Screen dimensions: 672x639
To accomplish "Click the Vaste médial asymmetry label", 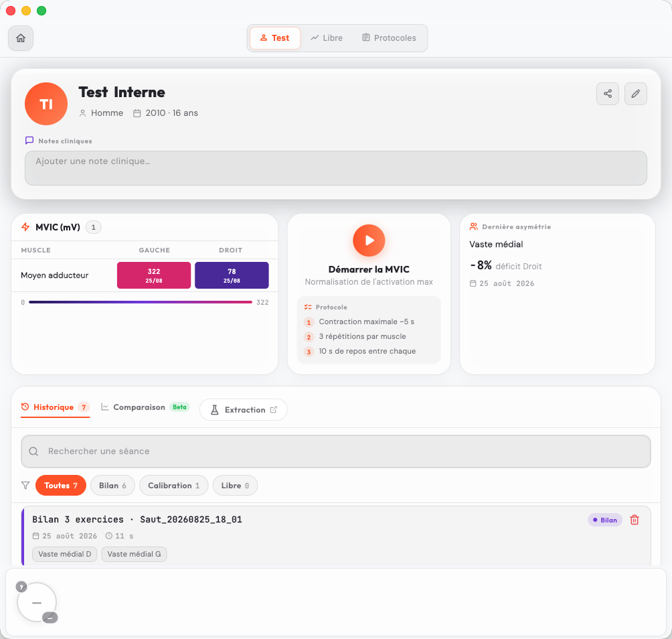I will [x=496, y=244].
